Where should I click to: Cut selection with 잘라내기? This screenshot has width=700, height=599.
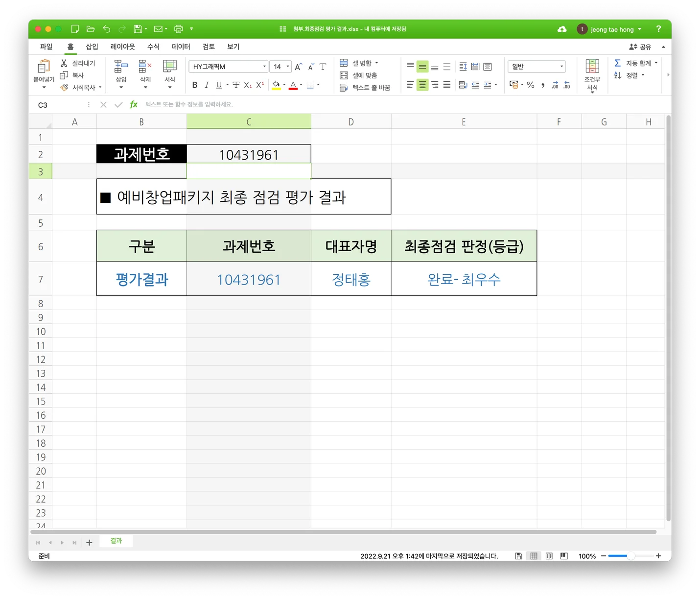tap(77, 63)
